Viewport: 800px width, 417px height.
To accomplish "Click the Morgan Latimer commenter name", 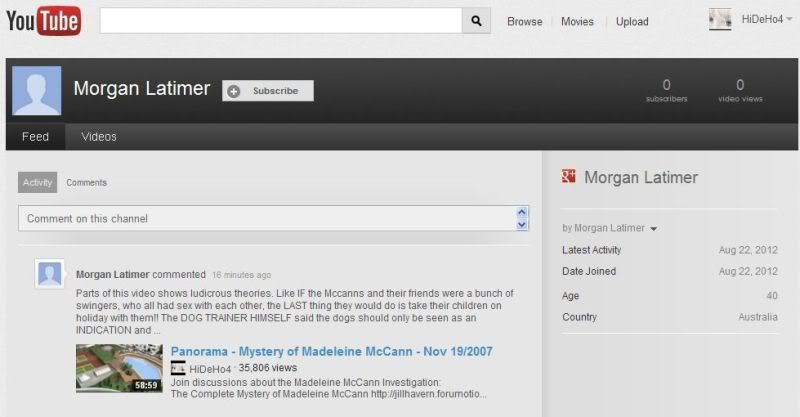I will 113,275.
